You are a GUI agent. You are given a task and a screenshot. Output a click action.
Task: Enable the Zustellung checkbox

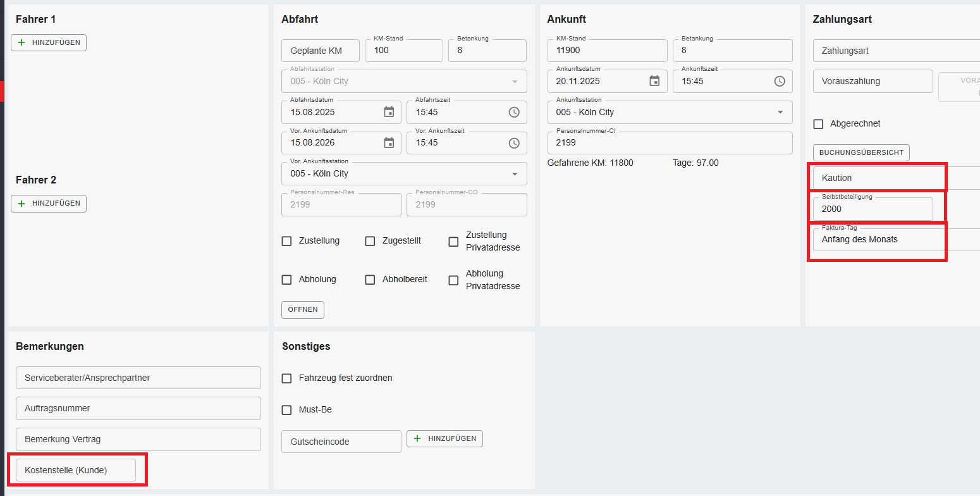(x=286, y=241)
